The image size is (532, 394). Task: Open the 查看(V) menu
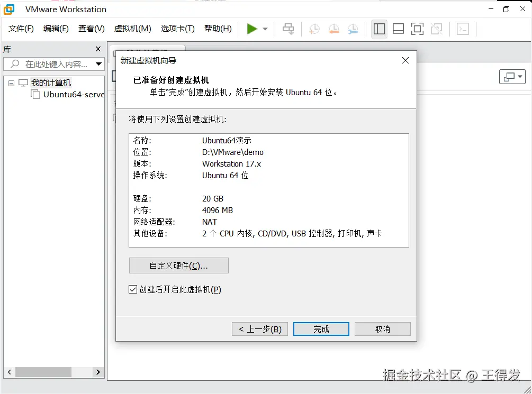tap(91, 29)
